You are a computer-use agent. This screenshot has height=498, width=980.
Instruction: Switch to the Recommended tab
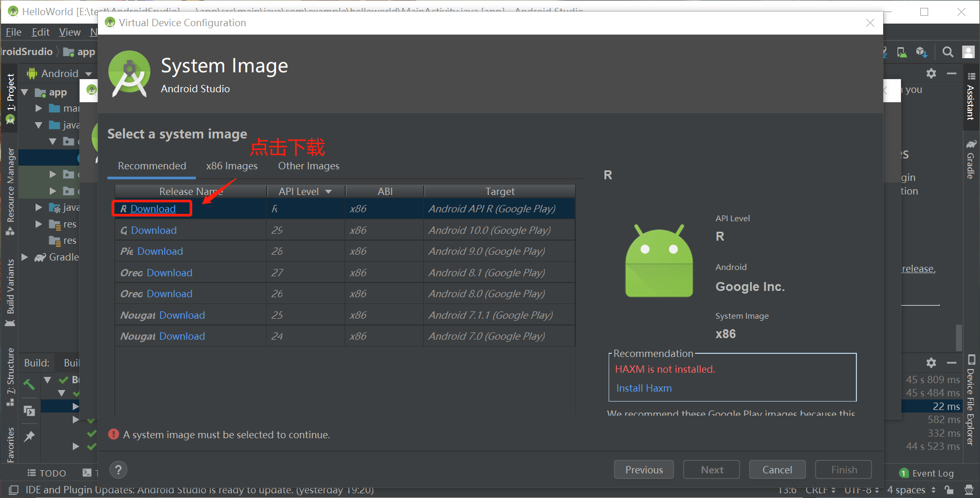click(x=152, y=166)
